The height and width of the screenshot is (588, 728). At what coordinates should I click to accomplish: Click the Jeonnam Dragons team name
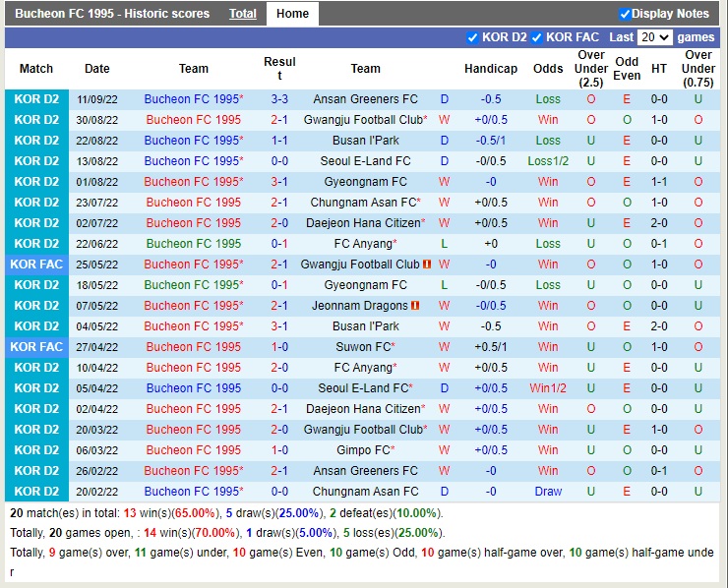360,306
